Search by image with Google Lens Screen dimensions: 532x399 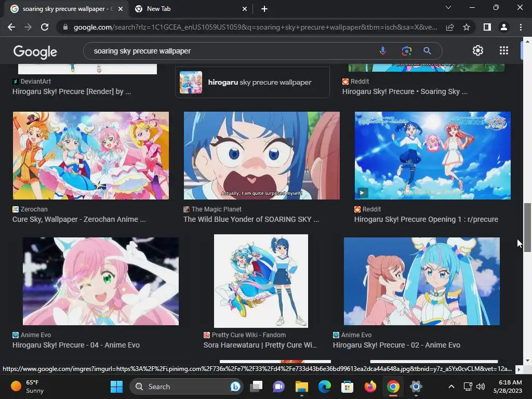[406, 51]
